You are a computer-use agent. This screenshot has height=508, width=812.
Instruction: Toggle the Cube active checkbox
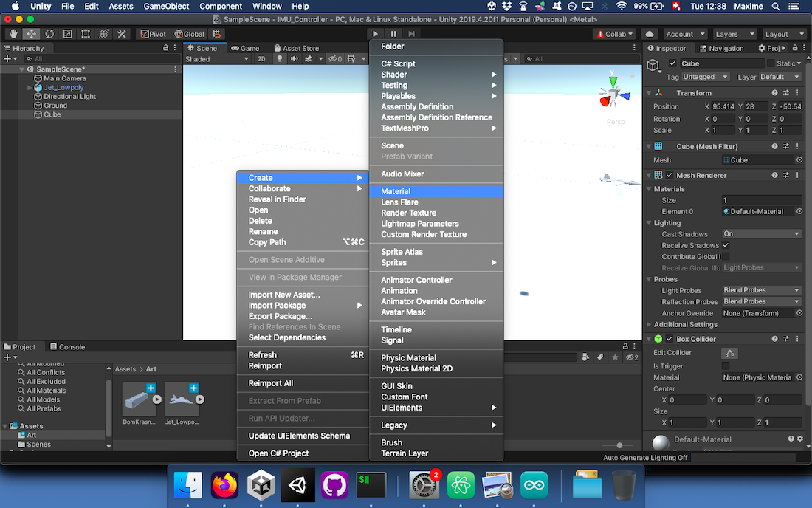coord(672,63)
